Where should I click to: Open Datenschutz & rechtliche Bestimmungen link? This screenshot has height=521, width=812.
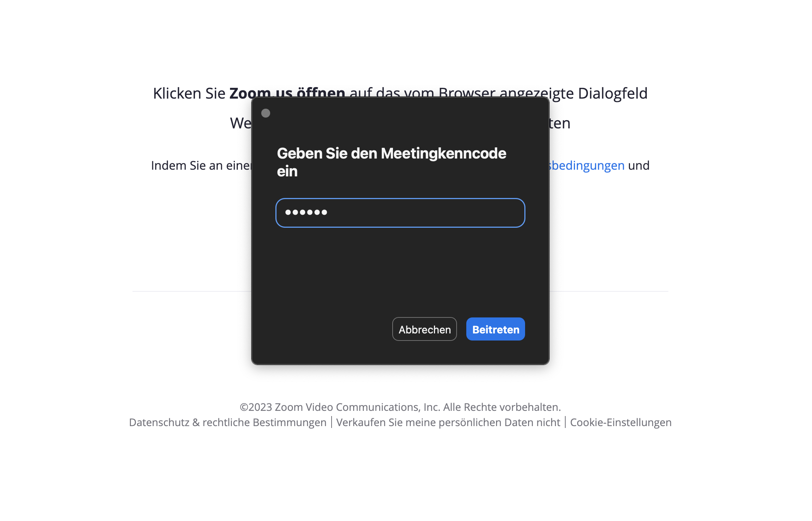228,422
